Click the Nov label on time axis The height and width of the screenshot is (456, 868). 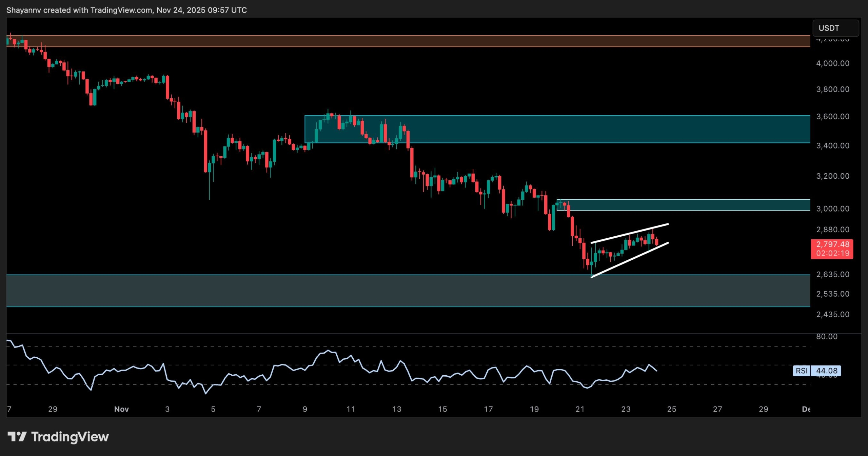(121, 409)
